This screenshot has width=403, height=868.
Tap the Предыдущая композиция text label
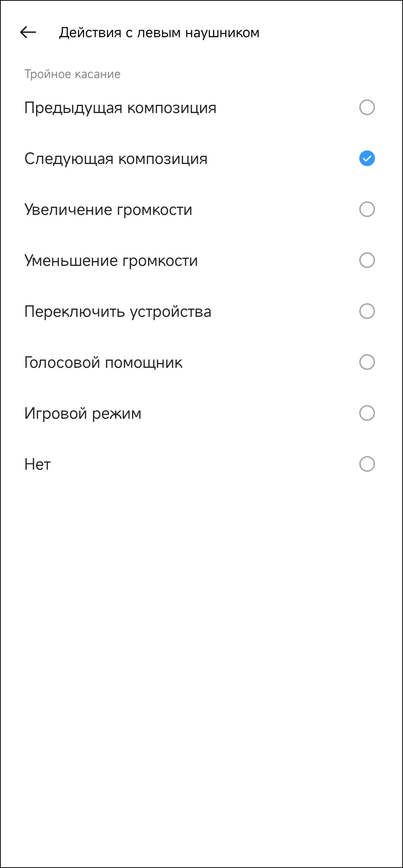(x=120, y=108)
